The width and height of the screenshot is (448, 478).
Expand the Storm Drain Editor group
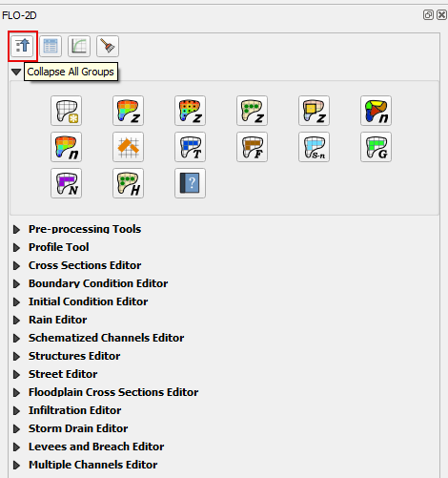click(x=16, y=428)
